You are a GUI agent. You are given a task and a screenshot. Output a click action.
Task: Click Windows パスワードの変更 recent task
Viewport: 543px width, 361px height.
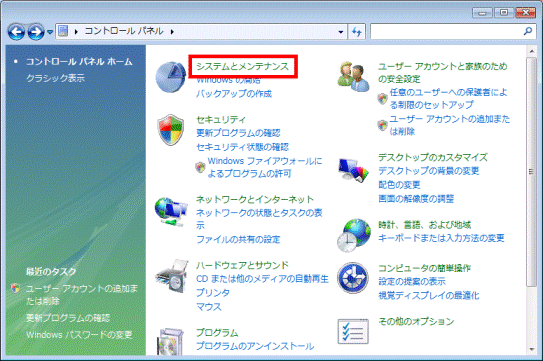tap(79, 335)
